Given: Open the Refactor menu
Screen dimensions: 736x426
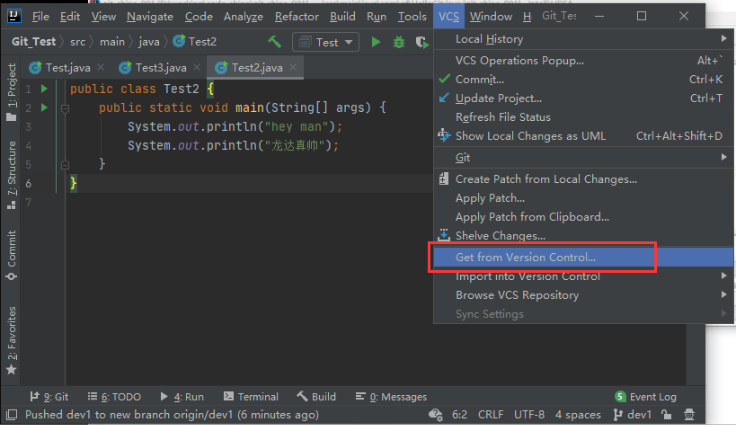Looking at the screenshot, I should 297,16.
